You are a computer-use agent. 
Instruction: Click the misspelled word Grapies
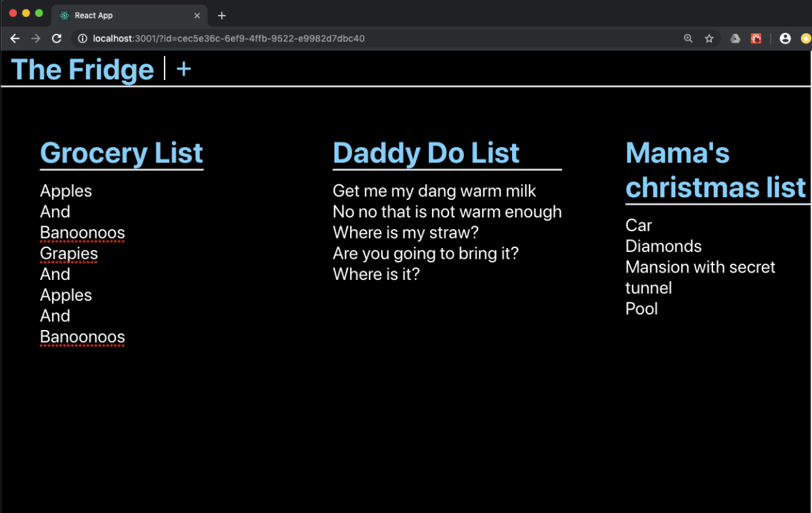[69, 253]
